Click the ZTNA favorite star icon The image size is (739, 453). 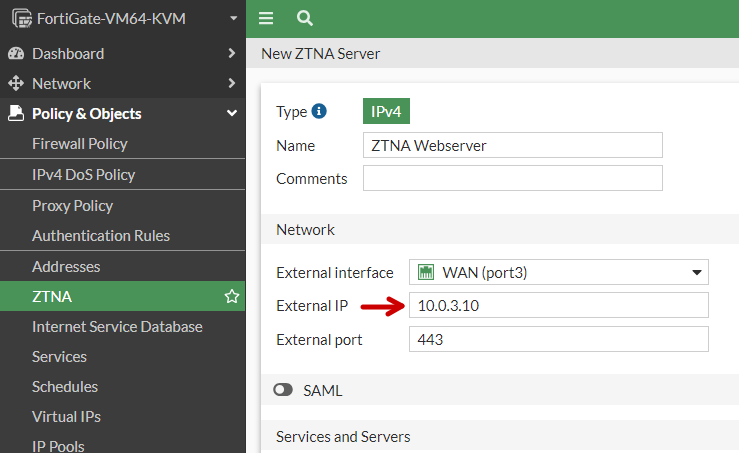[232, 296]
